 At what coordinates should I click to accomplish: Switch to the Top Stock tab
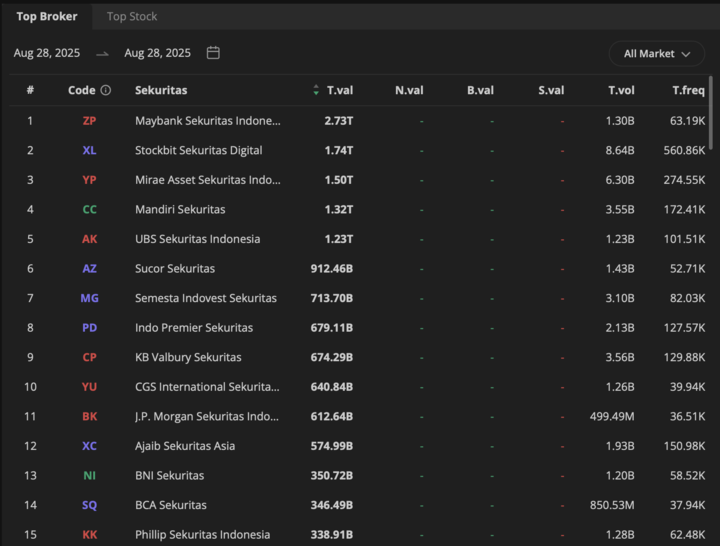[x=132, y=16]
